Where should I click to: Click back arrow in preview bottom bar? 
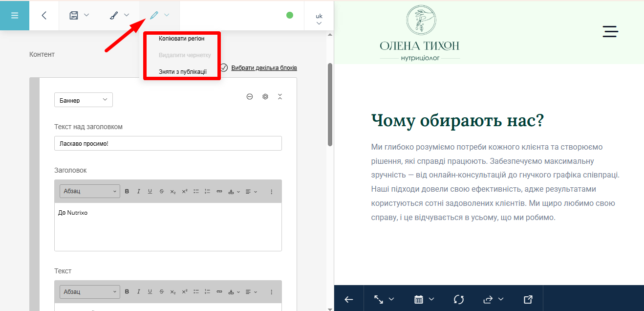point(349,299)
